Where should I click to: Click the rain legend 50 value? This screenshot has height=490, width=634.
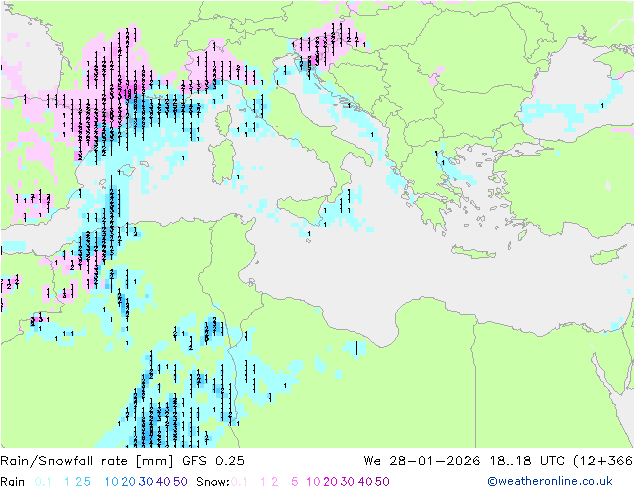click(180, 482)
